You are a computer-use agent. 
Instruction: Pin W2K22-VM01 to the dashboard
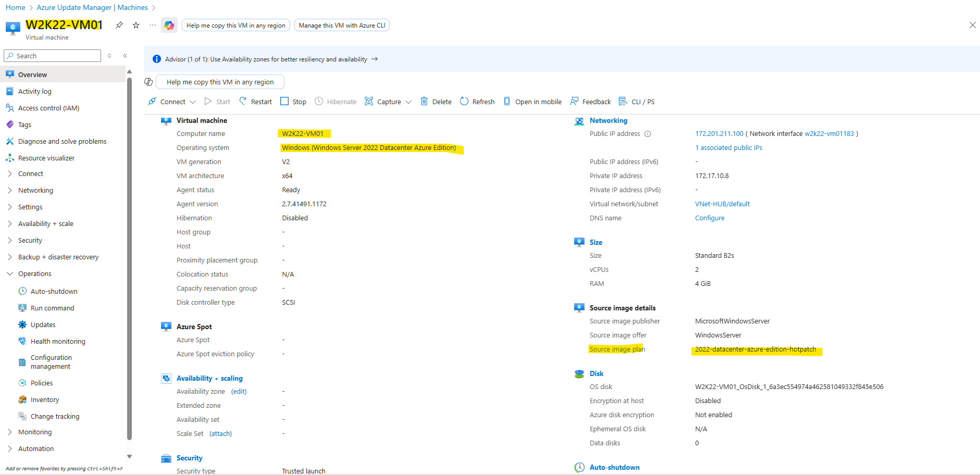tap(119, 25)
